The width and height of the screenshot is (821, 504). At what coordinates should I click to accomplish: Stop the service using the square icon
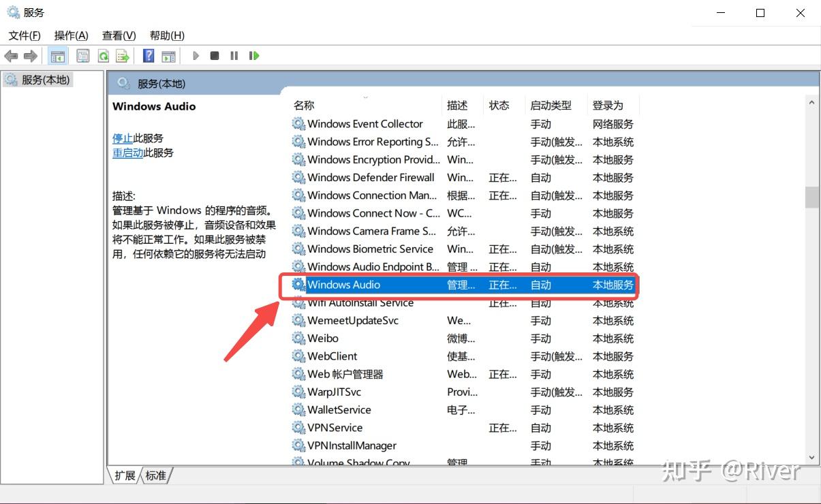click(x=215, y=55)
